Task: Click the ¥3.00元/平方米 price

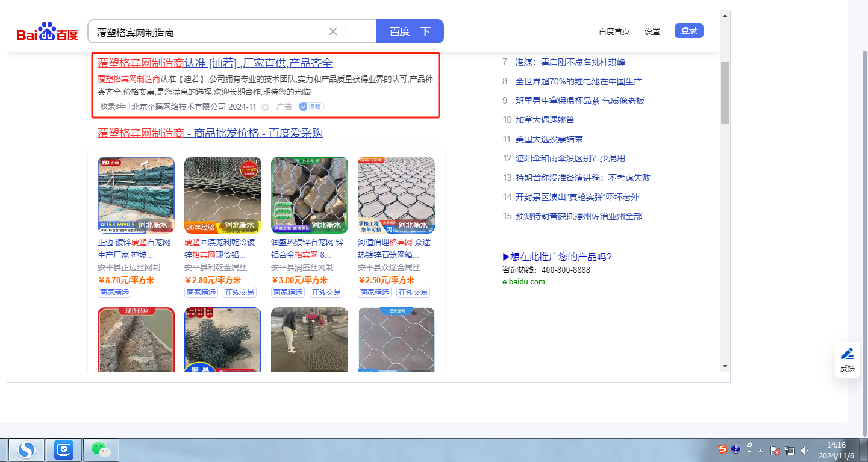Action: coord(299,280)
